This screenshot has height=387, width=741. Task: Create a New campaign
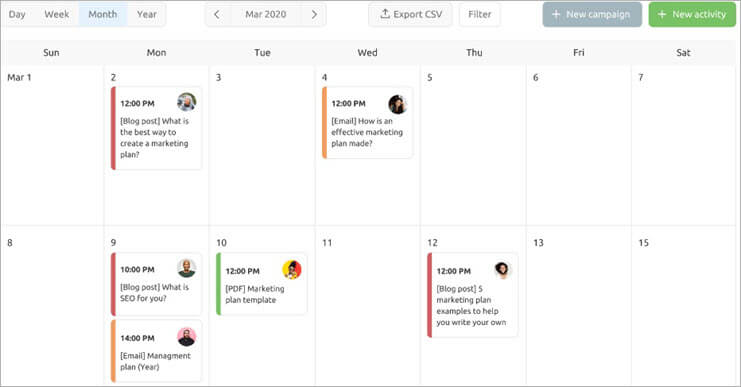592,15
